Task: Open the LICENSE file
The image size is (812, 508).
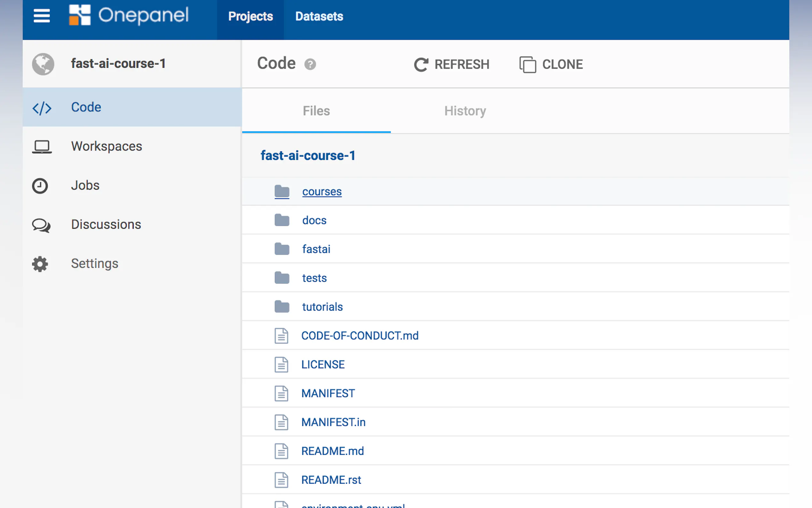Action: [323, 365]
